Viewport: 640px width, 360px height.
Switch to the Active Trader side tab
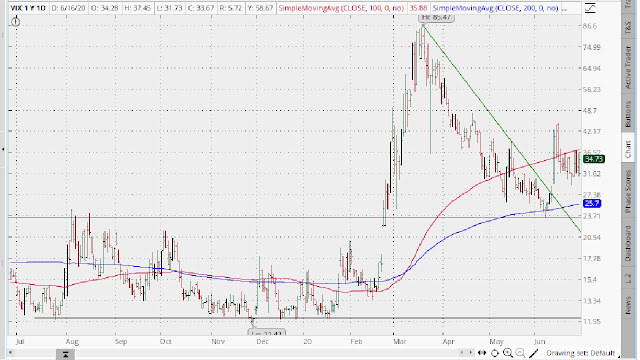tap(628, 67)
